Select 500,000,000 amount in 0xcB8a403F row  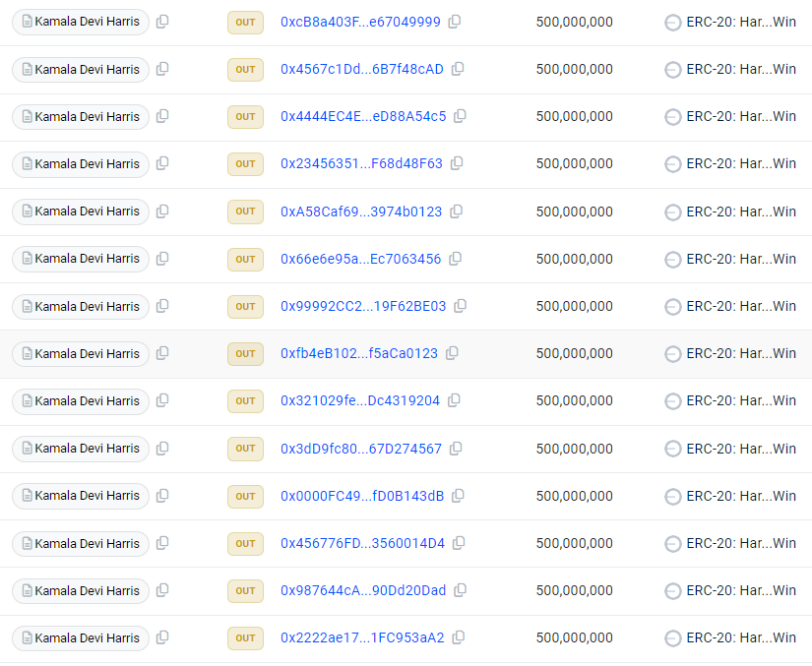point(574,22)
